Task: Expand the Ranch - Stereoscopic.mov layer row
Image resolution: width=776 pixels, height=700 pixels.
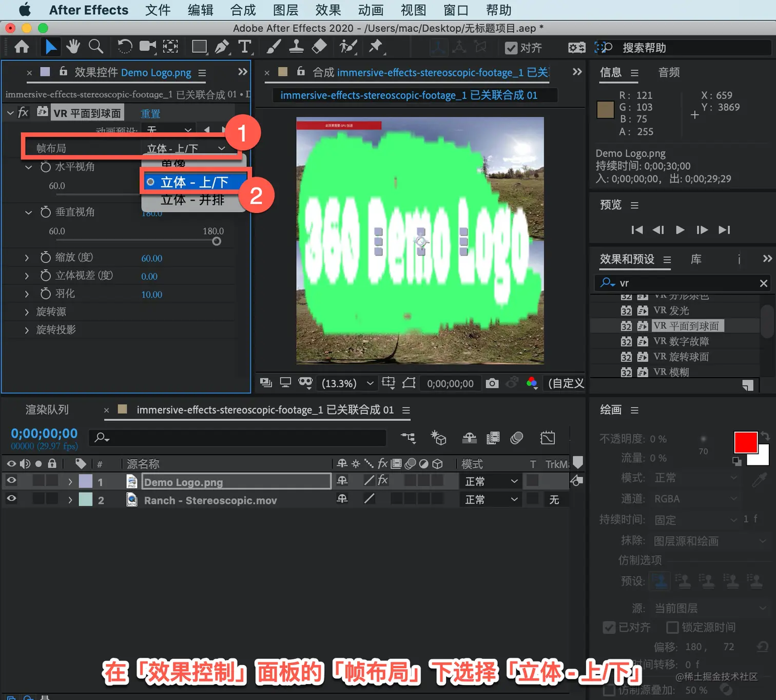Action: pyautogui.click(x=70, y=500)
